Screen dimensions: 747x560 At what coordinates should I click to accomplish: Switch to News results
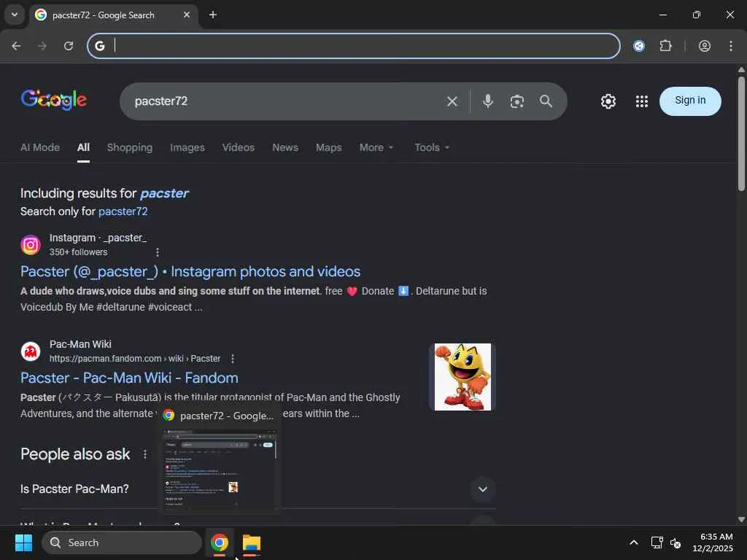(285, 147)
